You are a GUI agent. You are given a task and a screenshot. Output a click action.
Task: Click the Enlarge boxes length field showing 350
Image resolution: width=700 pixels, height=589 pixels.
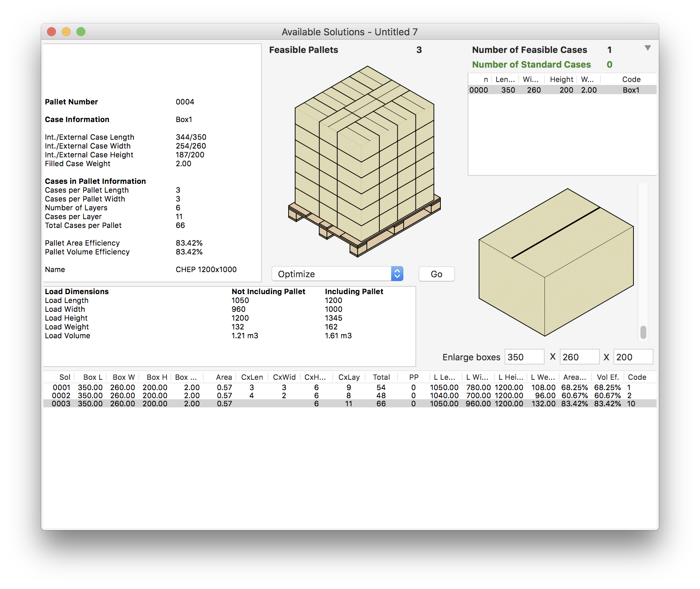(x=524, y=357)
